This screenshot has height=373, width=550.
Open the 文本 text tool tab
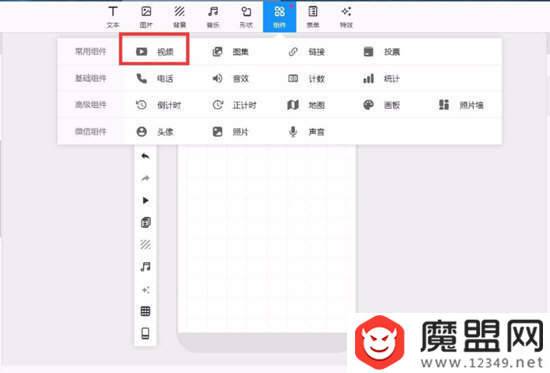coord(113,16)
